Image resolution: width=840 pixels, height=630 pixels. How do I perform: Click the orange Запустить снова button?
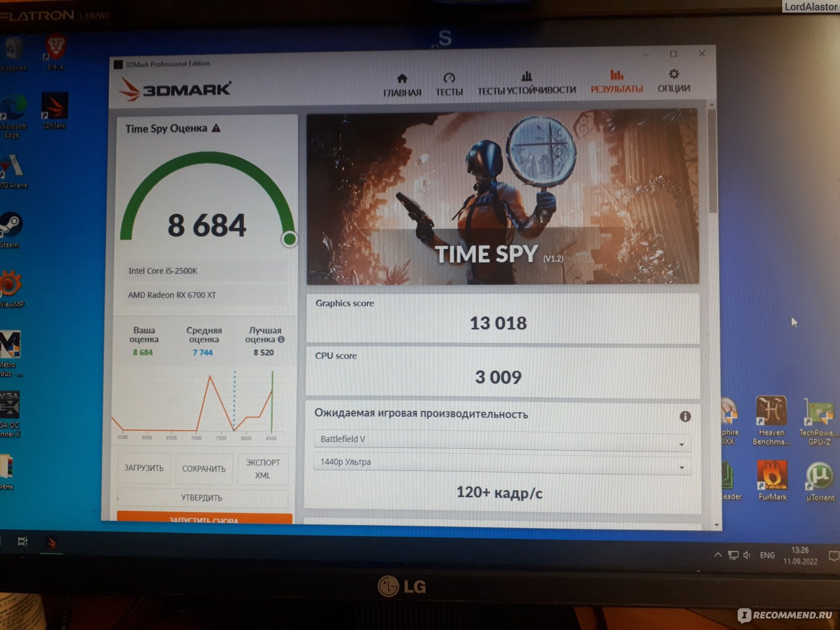204,519
